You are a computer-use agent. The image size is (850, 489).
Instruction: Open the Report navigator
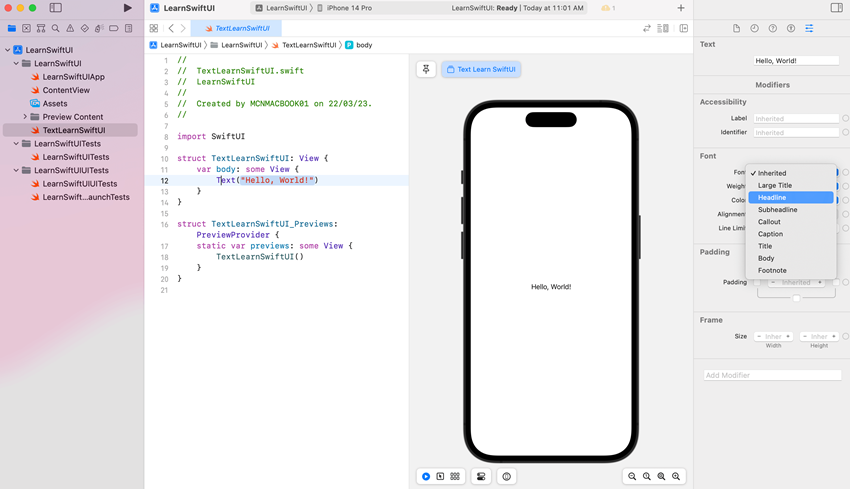[x=128, y=28]
